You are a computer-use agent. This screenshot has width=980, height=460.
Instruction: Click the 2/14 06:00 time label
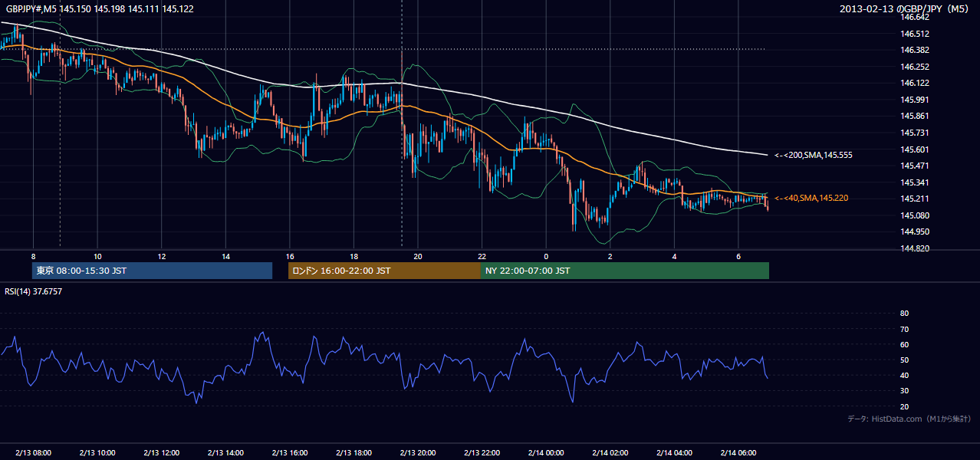click(x=738, y=453)
